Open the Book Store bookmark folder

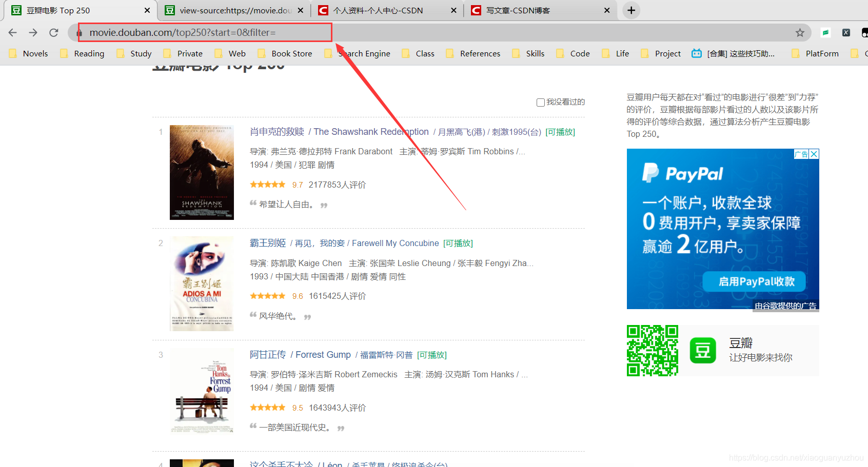pos(285,53)
